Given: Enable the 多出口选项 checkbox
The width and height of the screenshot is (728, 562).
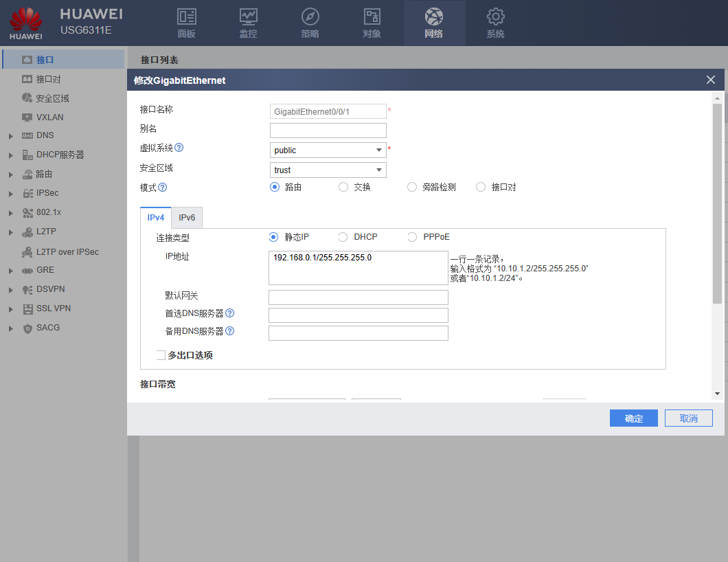Looking at the screenshot, I should 161,355.
